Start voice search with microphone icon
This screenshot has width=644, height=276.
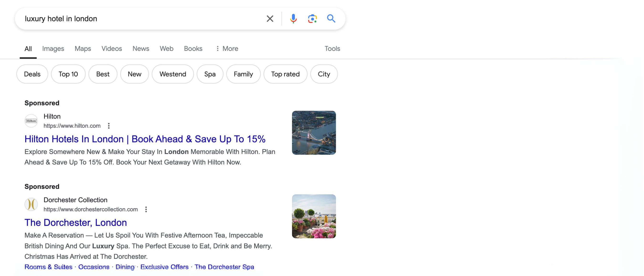(293, 19)
